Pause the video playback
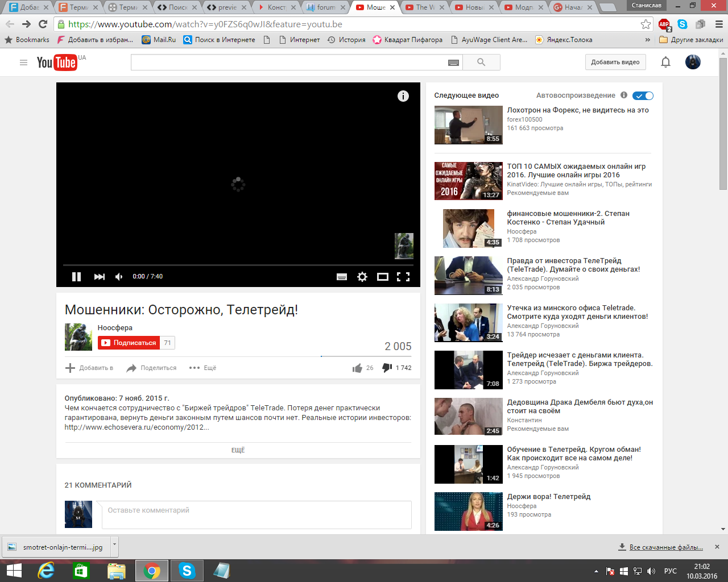Viewport: 728px width, 582px height. [76, 277]
